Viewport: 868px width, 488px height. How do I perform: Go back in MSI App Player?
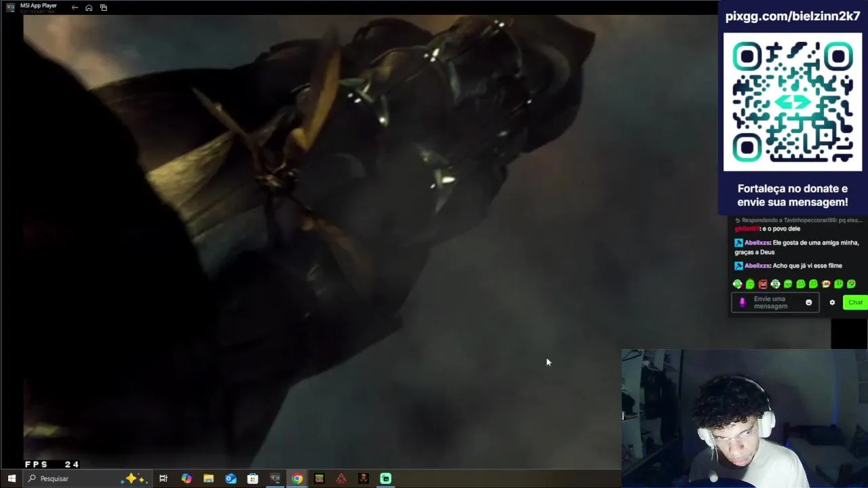coord(75,7)
